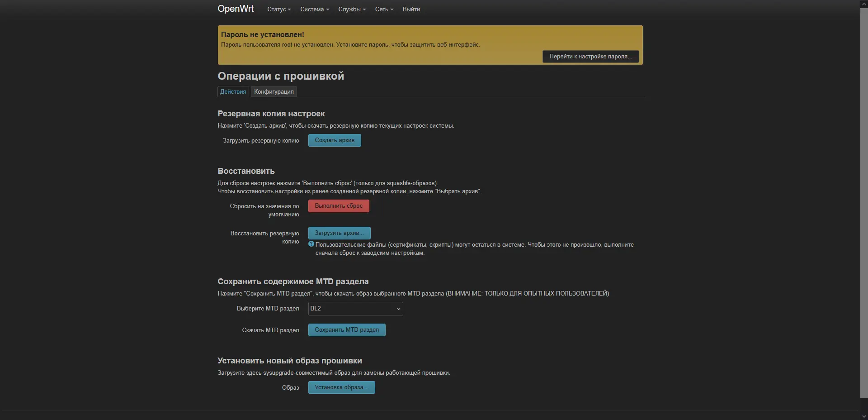The width and height of the screenshot is (868, 420).
Task: Expand the Статус menu
Action: [x=278, y=9]
